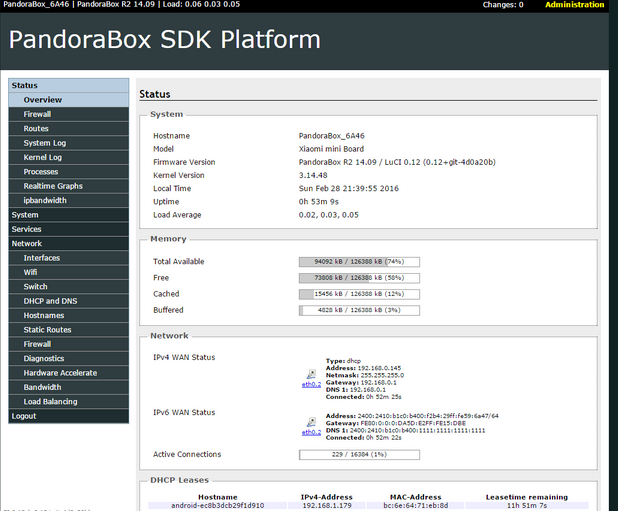Collapse the Network menu section

(x=69, y=243)
